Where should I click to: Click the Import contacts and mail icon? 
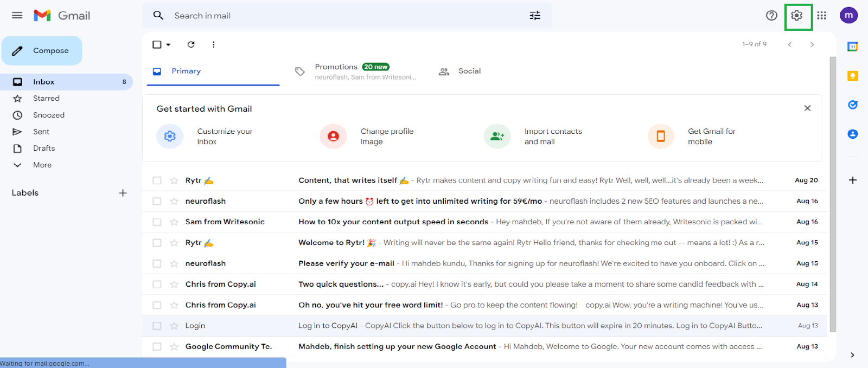click(497, 136)
